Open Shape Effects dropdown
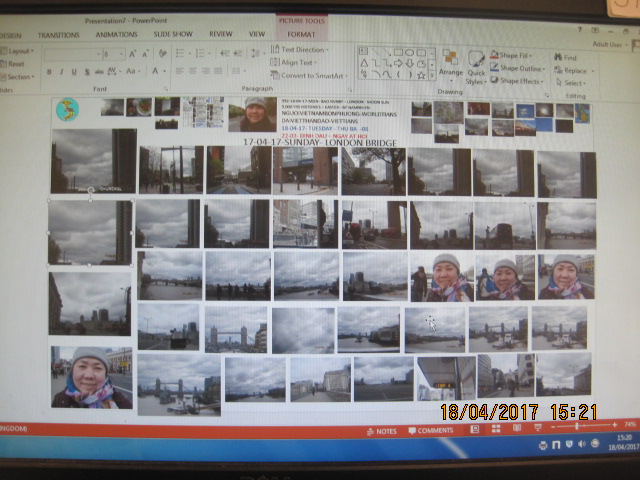 pos(517,81)
